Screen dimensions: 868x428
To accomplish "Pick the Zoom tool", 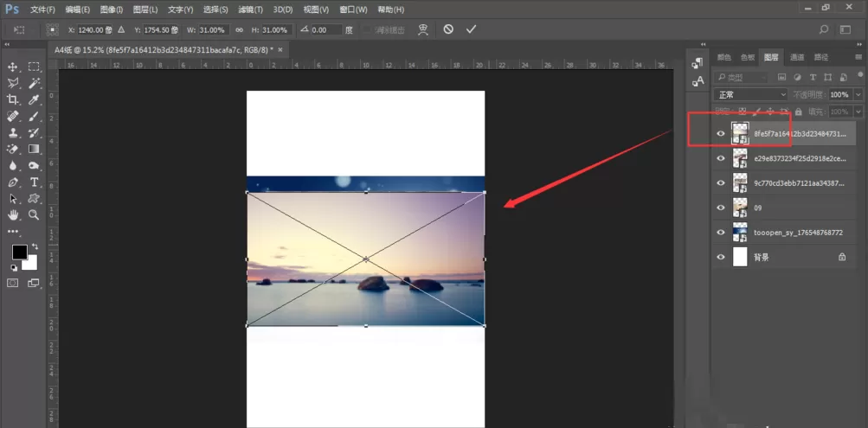I will [x=34, y=214].
